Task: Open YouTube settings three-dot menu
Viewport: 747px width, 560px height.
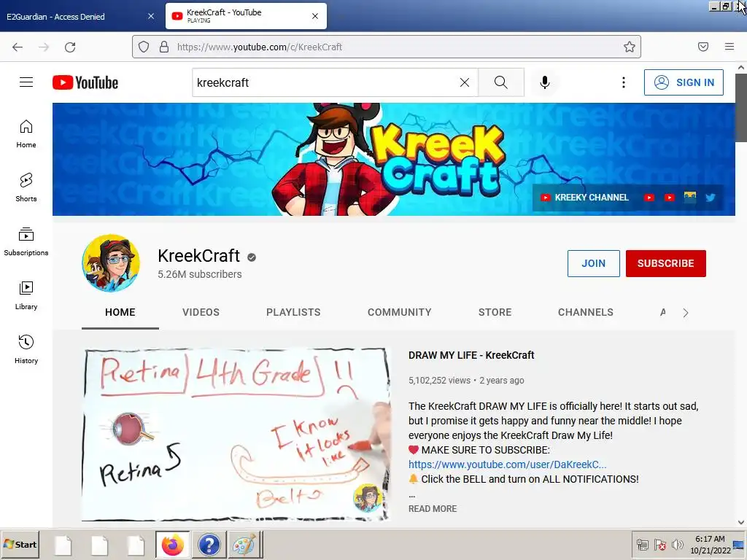Action: coord(623,82)
